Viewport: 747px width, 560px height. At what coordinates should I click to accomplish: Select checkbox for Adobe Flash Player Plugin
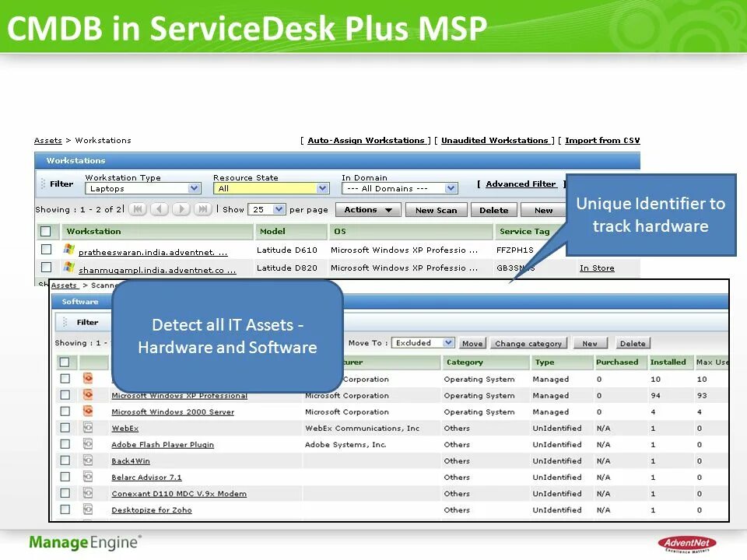(x=65, y=444)
